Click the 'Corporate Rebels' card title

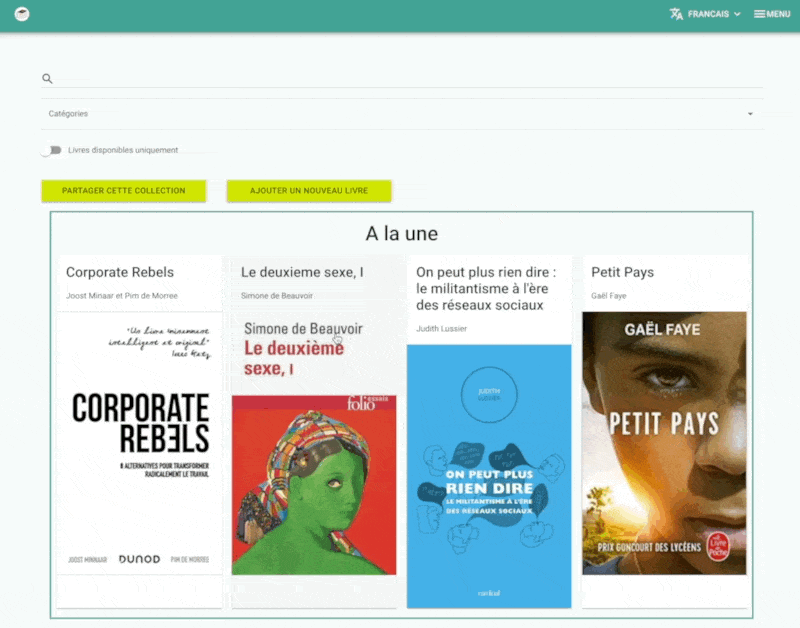pyautogui.click(x=120, y=272)
